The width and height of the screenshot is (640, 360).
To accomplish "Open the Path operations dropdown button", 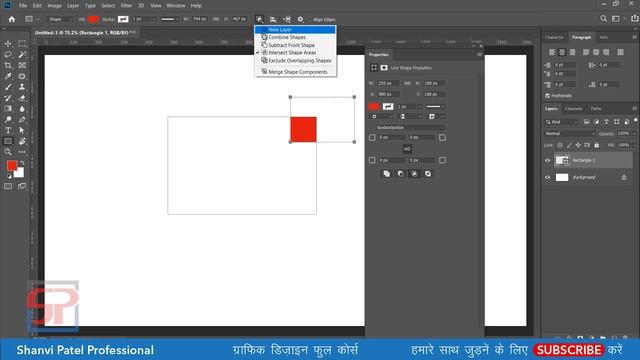I will 259,19.
